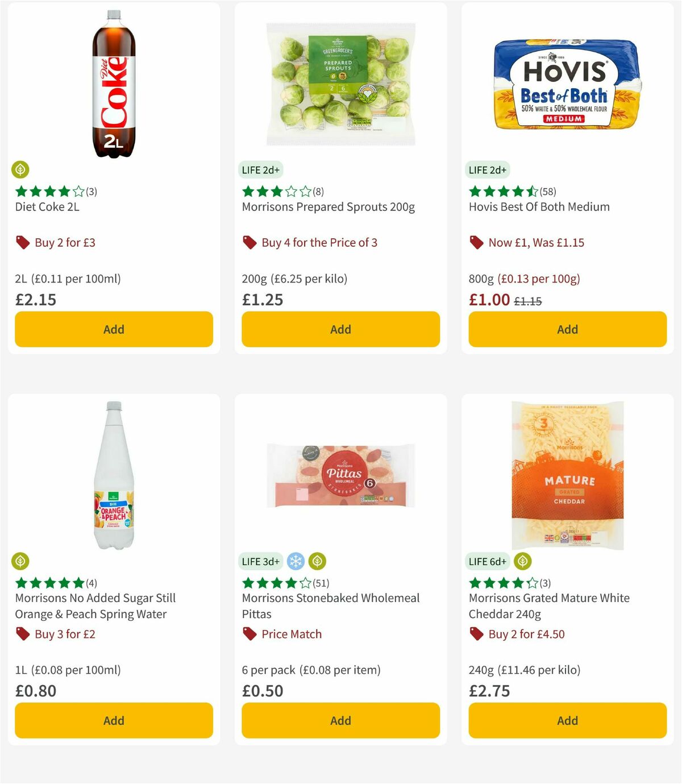Click the leaf icon next to the LIFE 6d+ badge
The width and height of the screenshot is (682, 784).
pos(522,561)
